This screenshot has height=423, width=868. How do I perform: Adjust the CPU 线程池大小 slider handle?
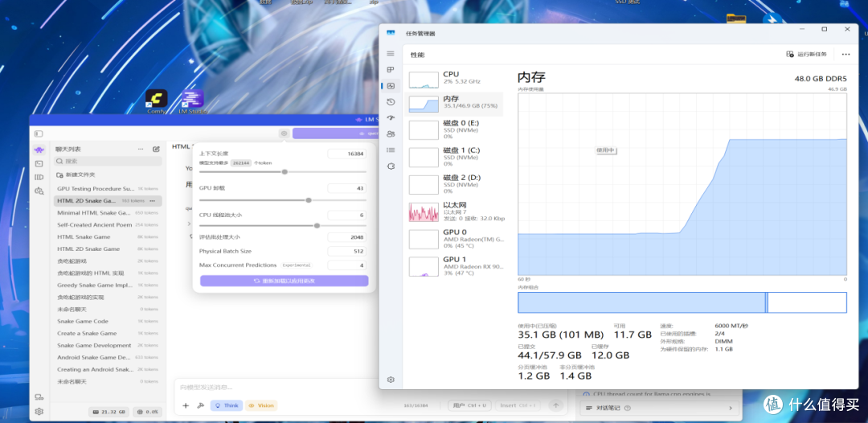click(317, 225)
